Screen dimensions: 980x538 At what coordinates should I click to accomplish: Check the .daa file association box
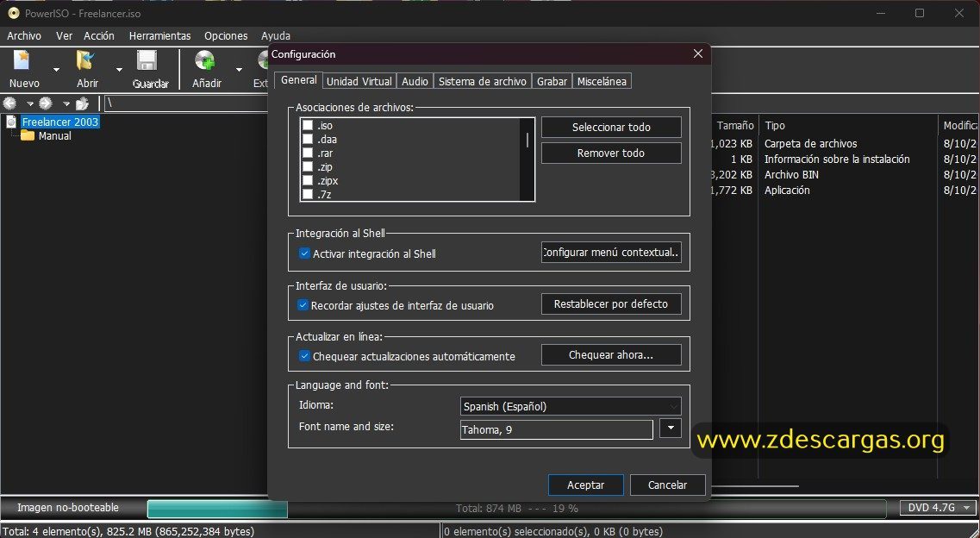(x=308, y=140)
